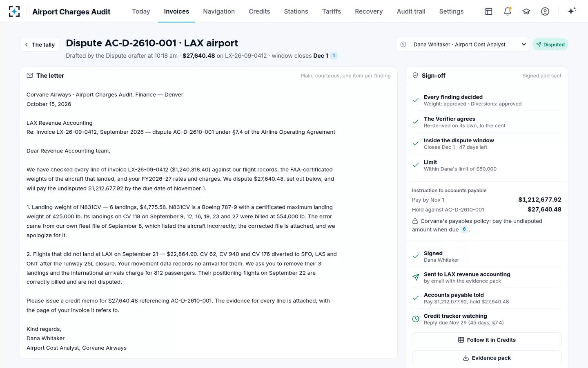Click the 'Kind regards,' line in the letter
This screenshot has height=368, width=588.
pos(44,329)
